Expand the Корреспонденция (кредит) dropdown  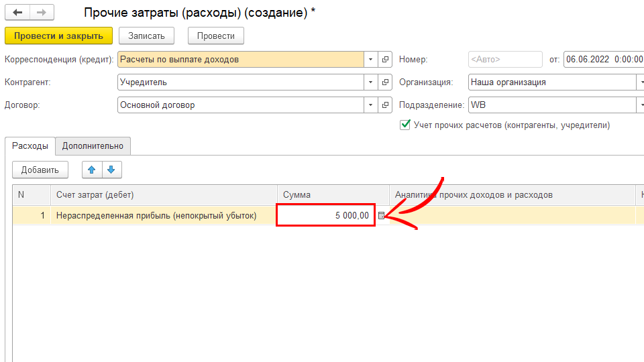[371, 59]
